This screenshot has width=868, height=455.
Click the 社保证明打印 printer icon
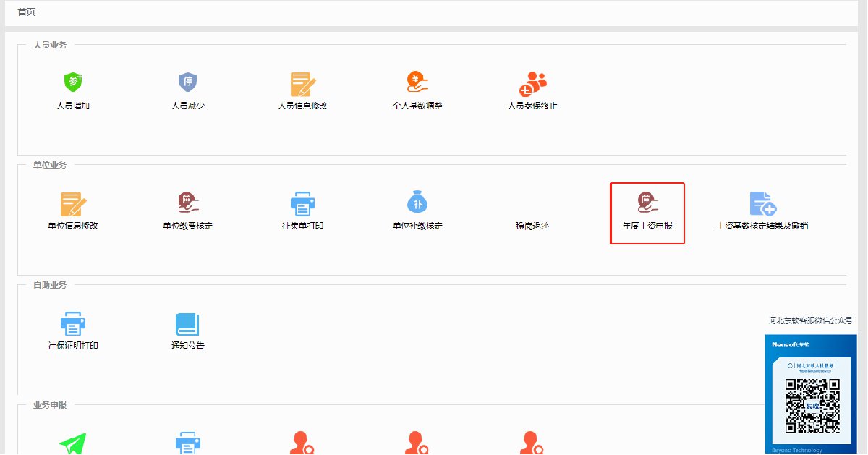(73, 324)
